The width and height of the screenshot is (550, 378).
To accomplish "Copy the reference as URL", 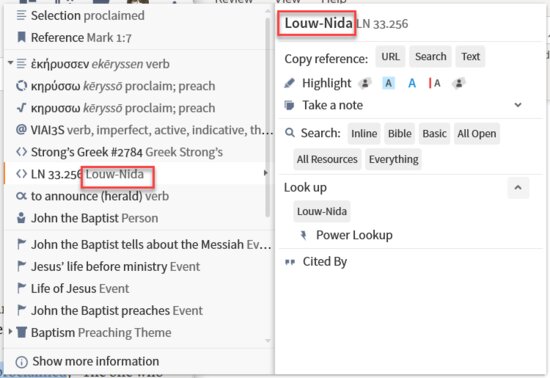I will 390,56.
